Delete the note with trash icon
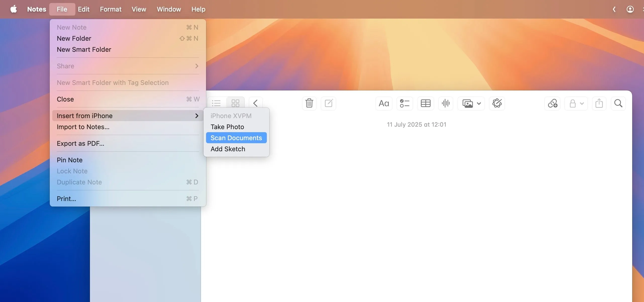 point(309,103)
